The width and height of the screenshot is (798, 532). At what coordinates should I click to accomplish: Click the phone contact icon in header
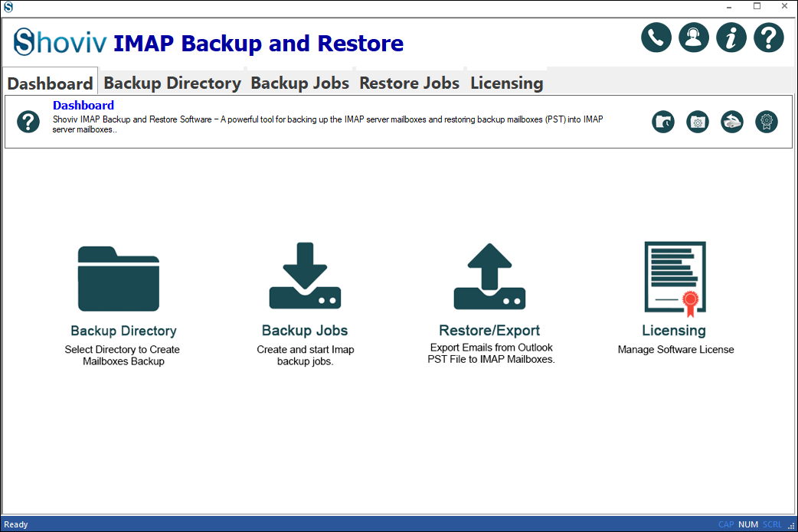656,38
